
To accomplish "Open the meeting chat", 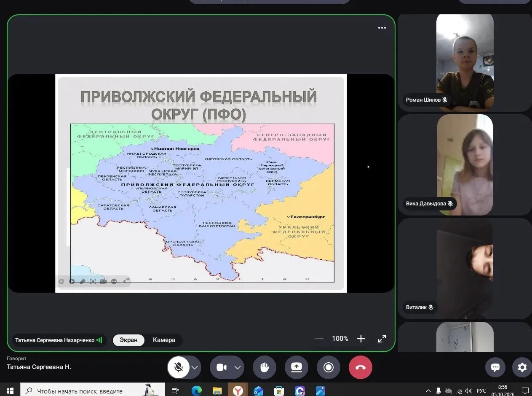I will click(x=495, y=367).
